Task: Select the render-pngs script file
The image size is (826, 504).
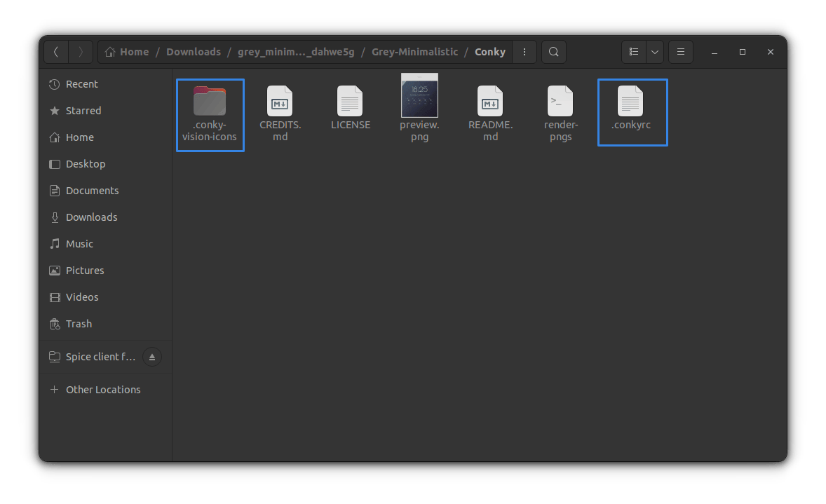Action: click(560, 102)
